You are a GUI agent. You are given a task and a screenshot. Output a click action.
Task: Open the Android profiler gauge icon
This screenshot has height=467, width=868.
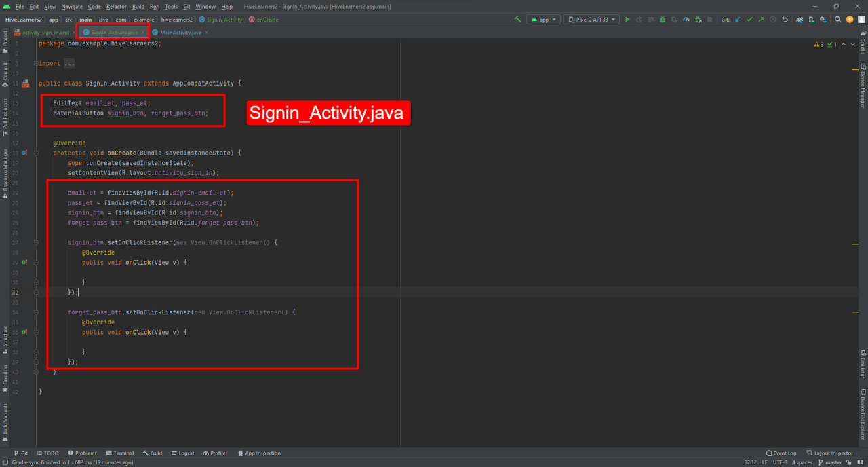[x=686, y=20]
